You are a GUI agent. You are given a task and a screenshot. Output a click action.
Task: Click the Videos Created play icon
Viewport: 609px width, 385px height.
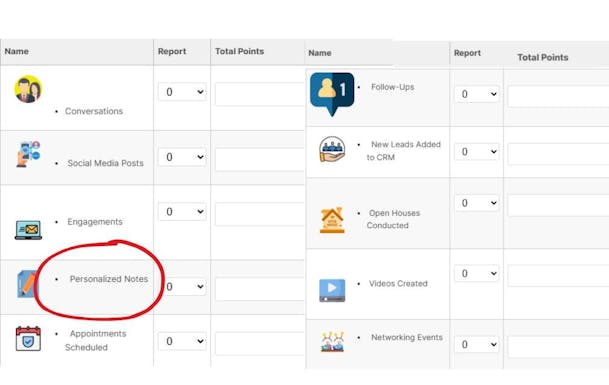coord(332,291)
